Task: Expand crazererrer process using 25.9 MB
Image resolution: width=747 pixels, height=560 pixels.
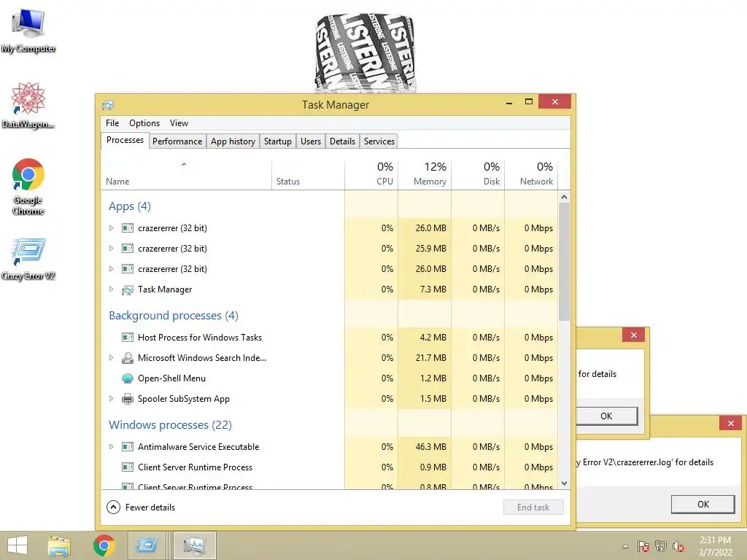Action: (x=111, y=249)
